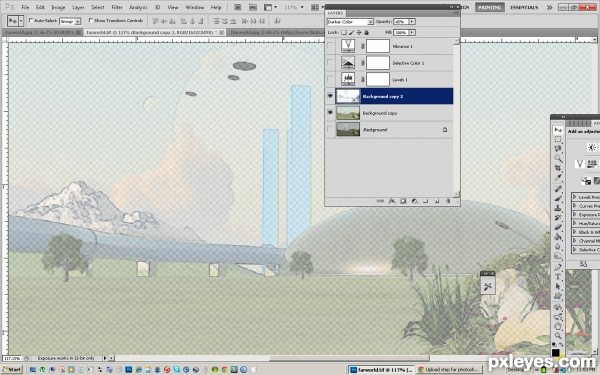Click Lock all padlock icon
The height and width of the screenshot is (375, 600).
coord(367,33)
